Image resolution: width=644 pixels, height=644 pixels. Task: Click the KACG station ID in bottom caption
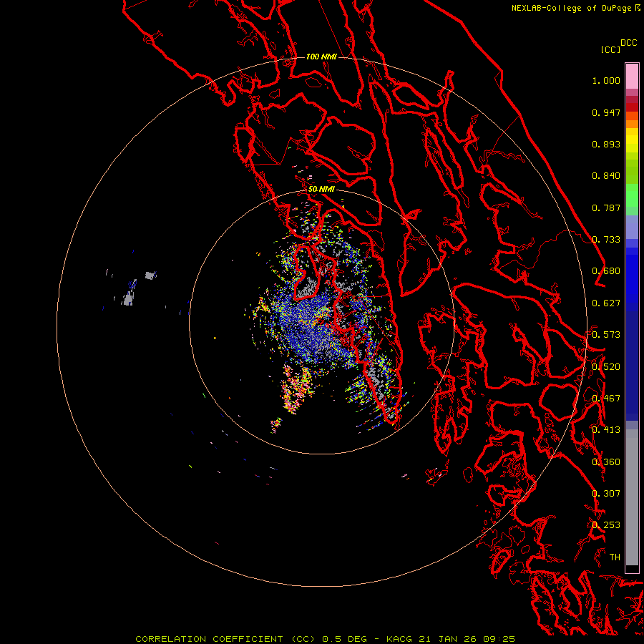click(399, 639)
